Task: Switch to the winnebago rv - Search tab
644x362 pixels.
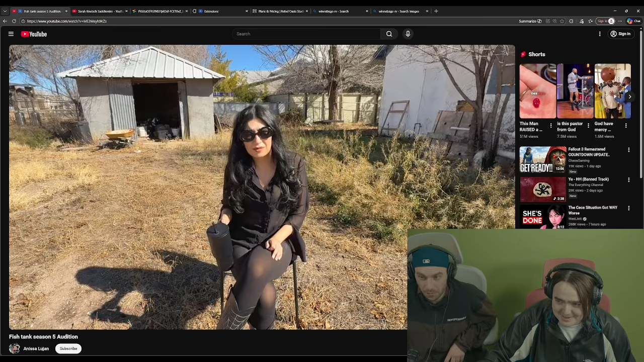Action: [340, 11]
